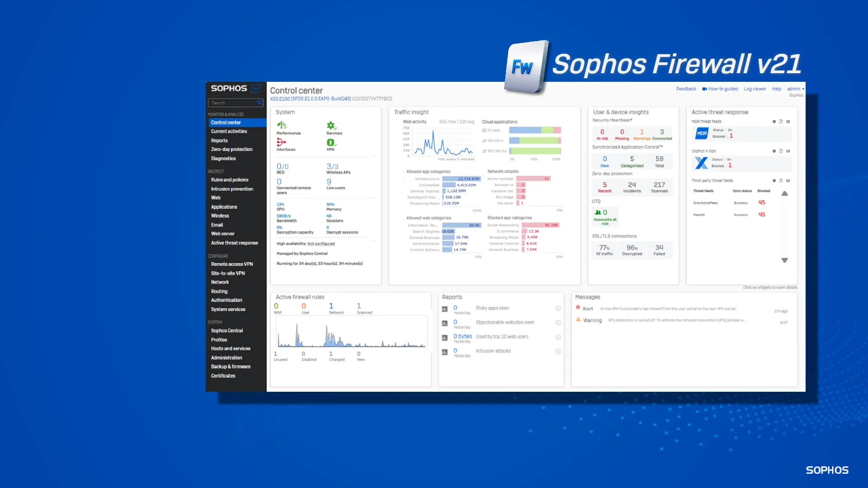This screenshot has height=488, width=868.
Task: Click the search magnifier in the sidebar
Action: [x=259, y=103]
